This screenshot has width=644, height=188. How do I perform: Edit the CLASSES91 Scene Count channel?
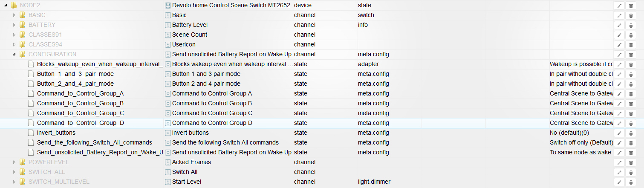(619, 35)
